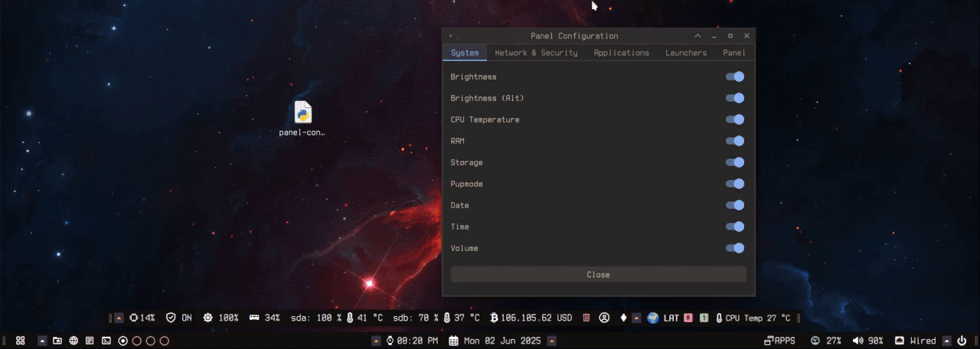Expand the arrow button right of the date
Viewport: 980px width, 349px height.
pyautogui.click(x=551, y=341)
